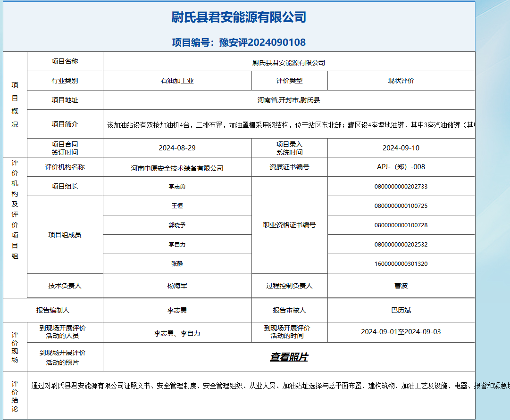Click the 评价机构名称 label
The height and width of the screenshot is (420, 510).
[x=65, y=167]
